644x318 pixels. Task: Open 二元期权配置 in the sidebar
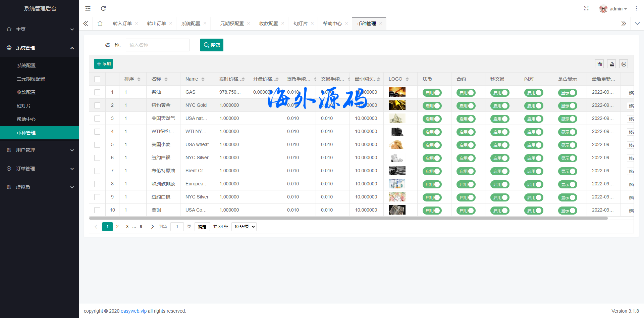[x=31, y=79]
